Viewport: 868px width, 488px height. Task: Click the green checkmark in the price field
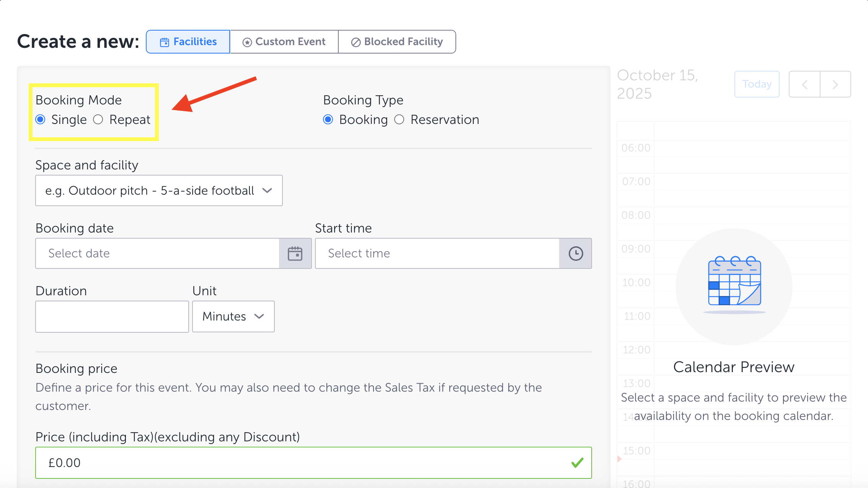click(x=577, y=463)
